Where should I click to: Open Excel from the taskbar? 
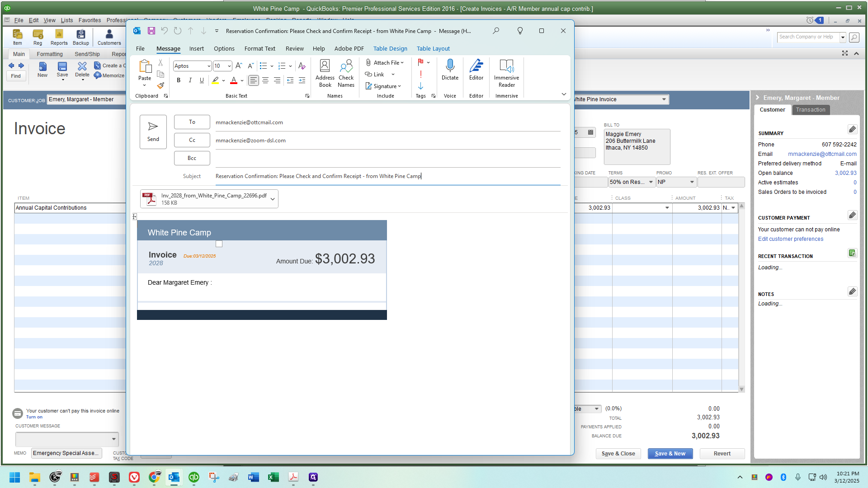(x=273, y=477)
